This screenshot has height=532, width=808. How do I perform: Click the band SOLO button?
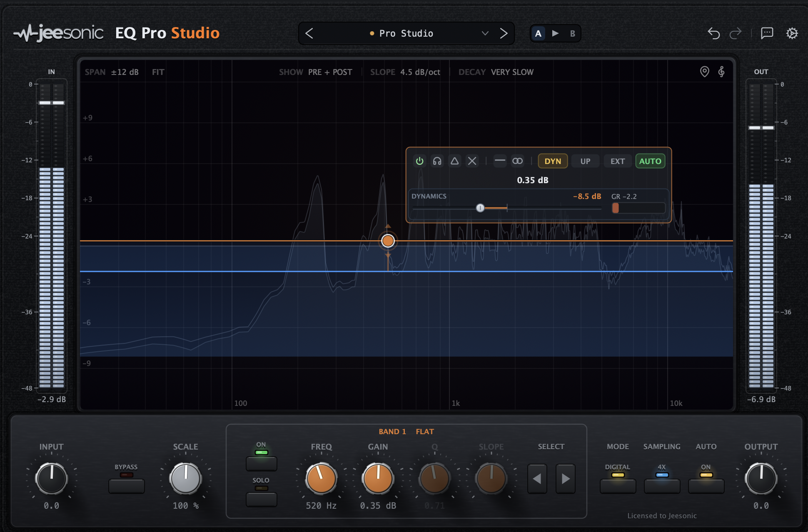click(x=261, y=499)
